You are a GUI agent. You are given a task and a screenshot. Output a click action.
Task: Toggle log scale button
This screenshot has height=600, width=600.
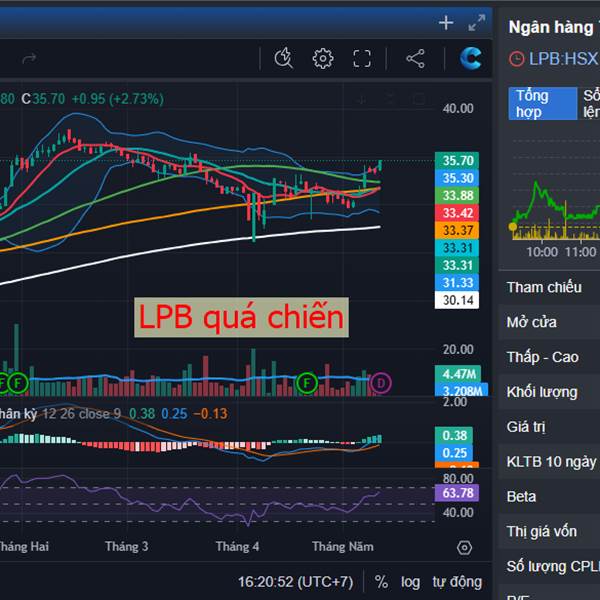click(x=410, y=582)
